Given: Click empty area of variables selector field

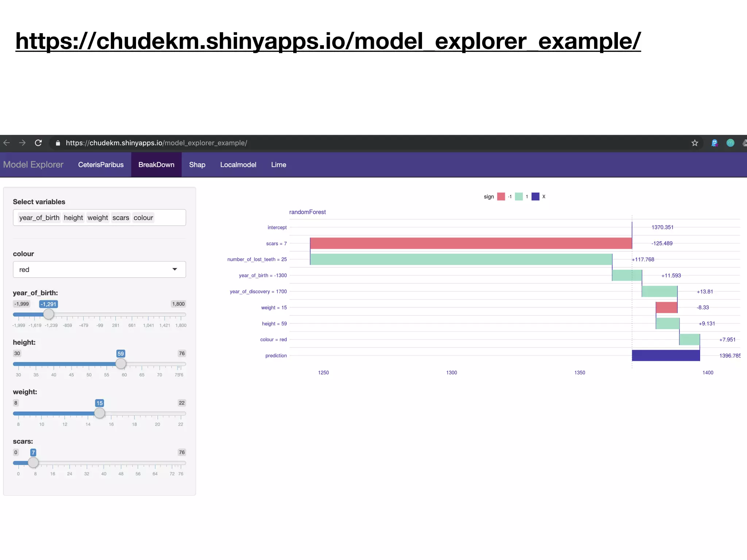Looking at the screenshot, I should pyautogui.click(x=170, y=218).
